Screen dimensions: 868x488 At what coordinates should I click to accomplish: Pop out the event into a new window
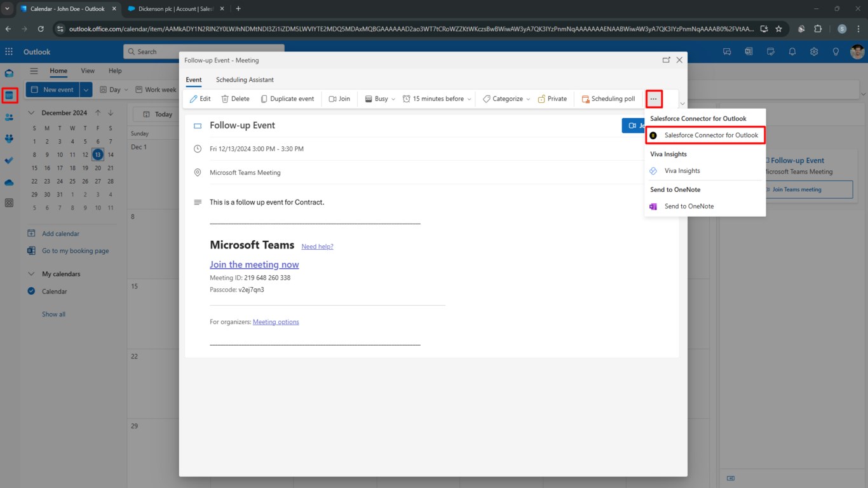[x=666, y=60]
